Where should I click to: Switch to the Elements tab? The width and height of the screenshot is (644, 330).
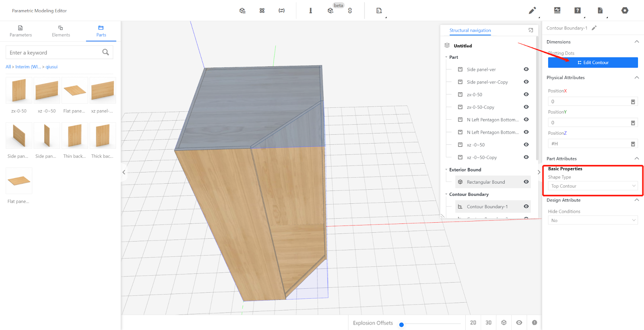point(61,31)
